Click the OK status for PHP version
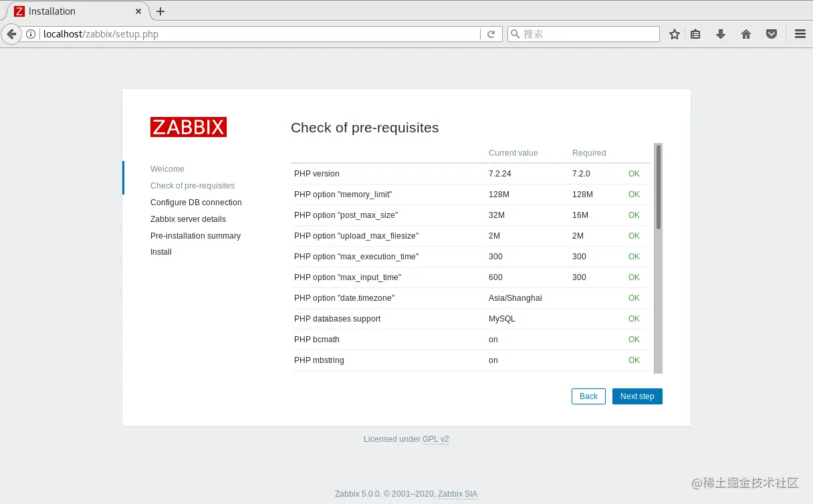 (x=634, y=174)
